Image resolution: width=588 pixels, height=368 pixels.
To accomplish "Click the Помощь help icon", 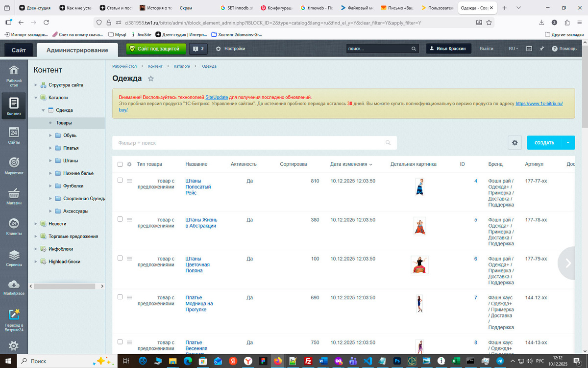I will click(564, 49).
